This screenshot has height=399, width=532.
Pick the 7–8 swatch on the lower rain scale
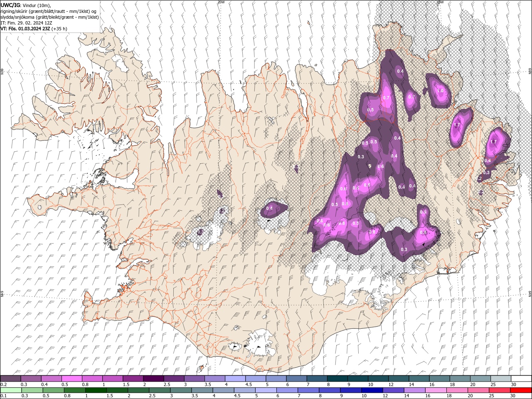309,390
